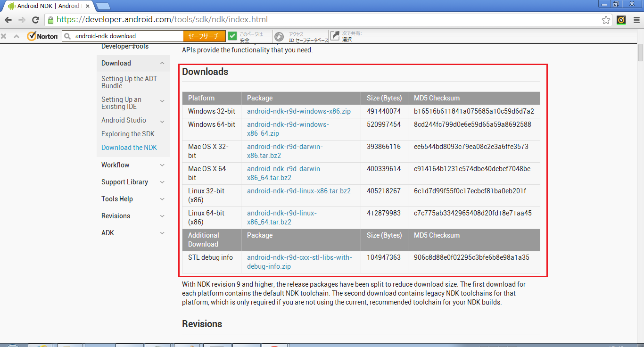Click the Norton share arrow icon
The height and width of the screenshot is (347, 644).
(335, 36)
